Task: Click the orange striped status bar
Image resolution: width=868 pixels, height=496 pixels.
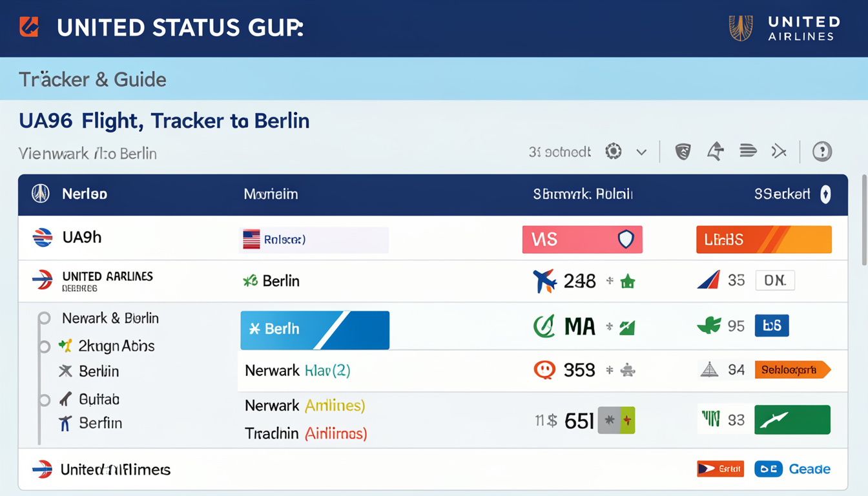Action: (x=763, y=240)
